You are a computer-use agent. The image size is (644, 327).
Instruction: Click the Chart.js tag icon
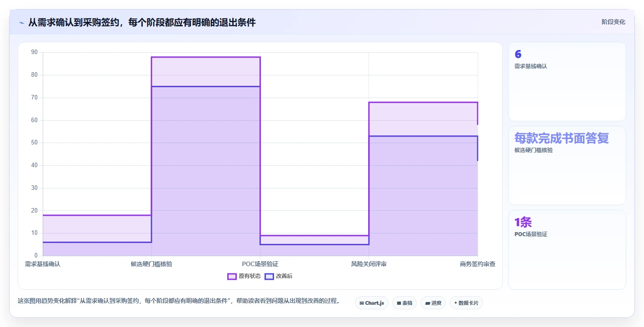coord(361,303)
